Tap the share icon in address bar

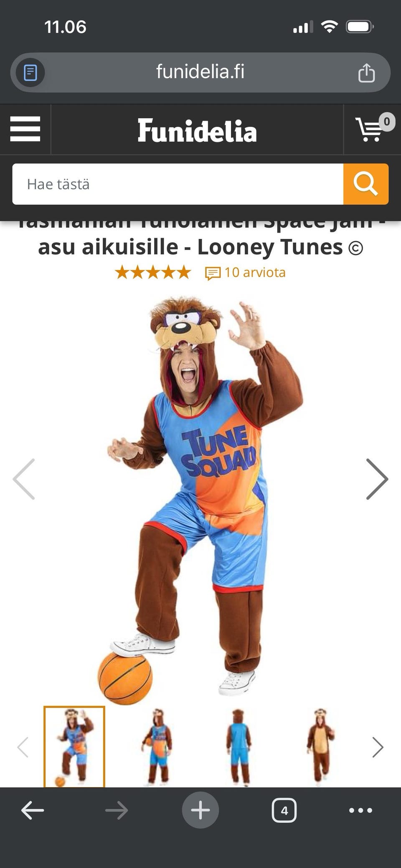click(x=366, y=73)
